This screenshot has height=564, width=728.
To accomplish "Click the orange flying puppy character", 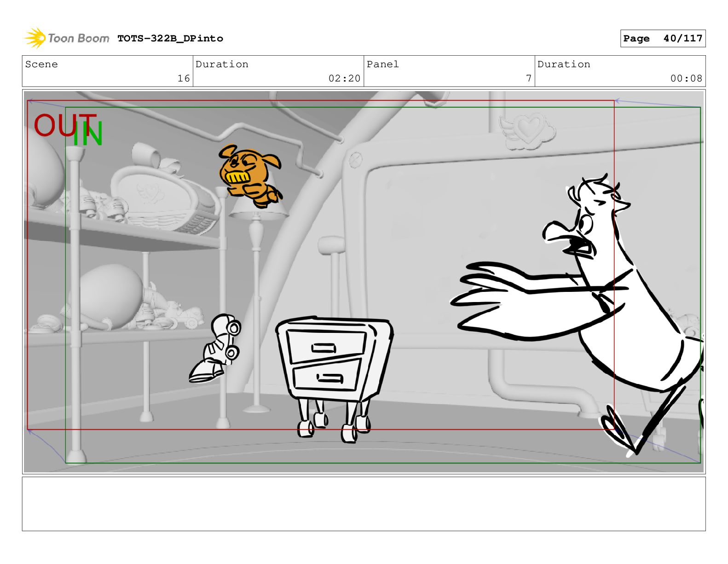I will pyautogui.click(x=250, y=175).
